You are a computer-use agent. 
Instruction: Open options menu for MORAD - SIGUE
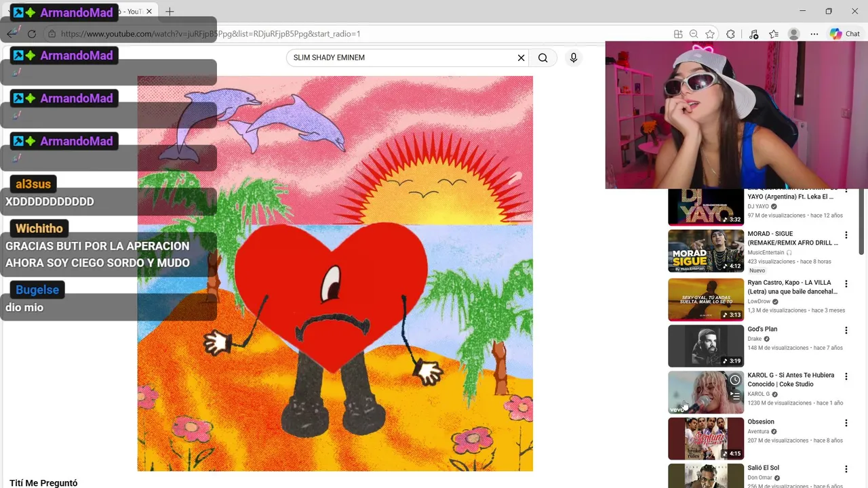click(x=846, y=235)
